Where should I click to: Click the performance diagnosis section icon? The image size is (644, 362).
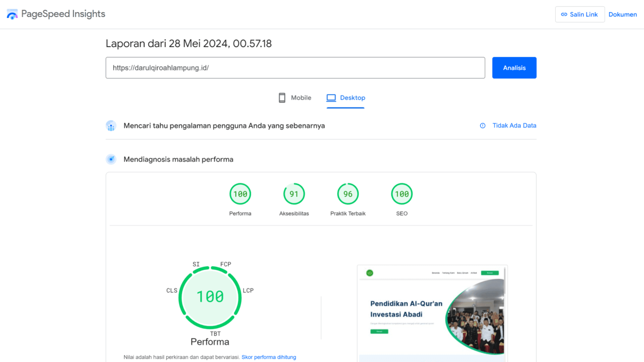[x=111, y=159]
